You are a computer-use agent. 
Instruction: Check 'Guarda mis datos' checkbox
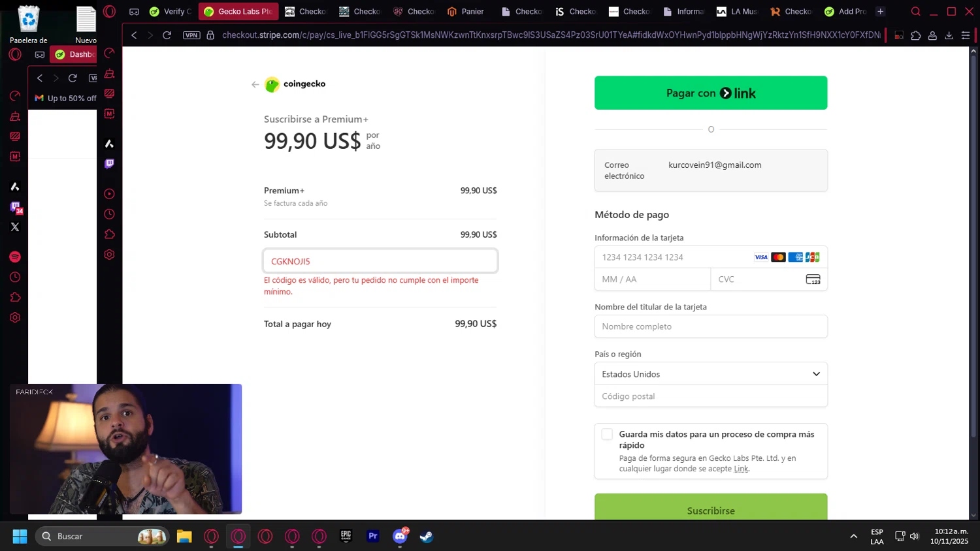point(607,434)
